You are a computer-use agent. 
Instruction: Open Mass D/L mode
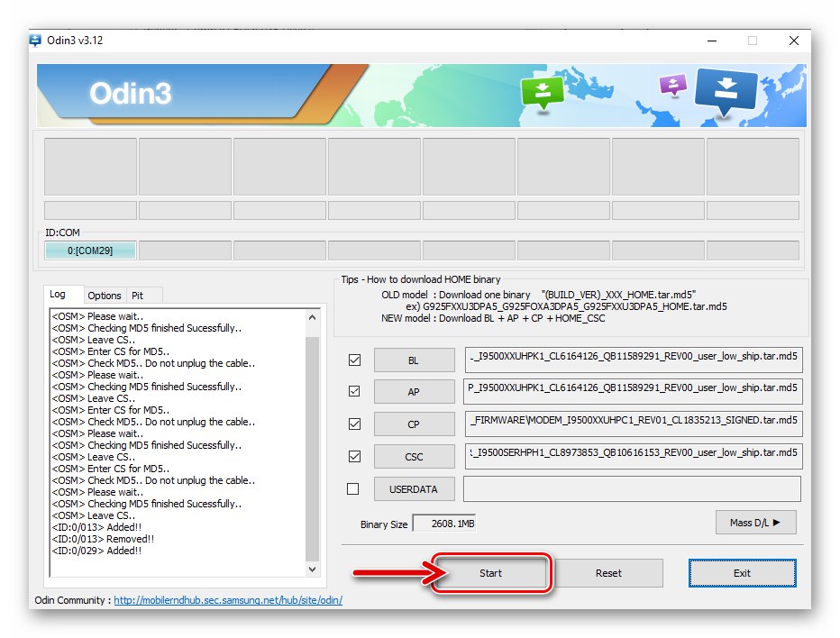point(754,522)
